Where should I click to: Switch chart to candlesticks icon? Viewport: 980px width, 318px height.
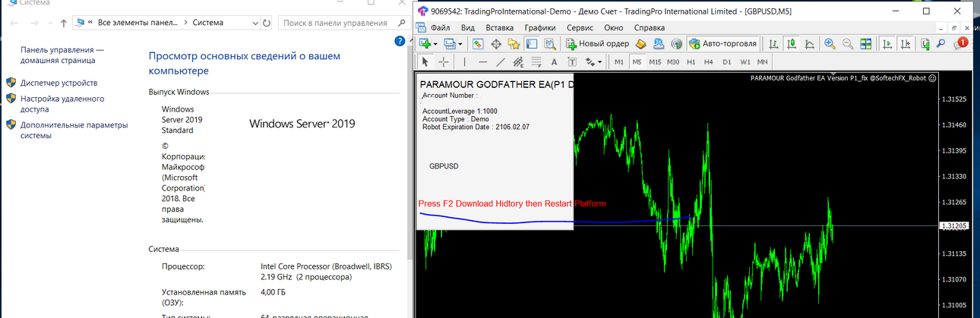(791, 43)
